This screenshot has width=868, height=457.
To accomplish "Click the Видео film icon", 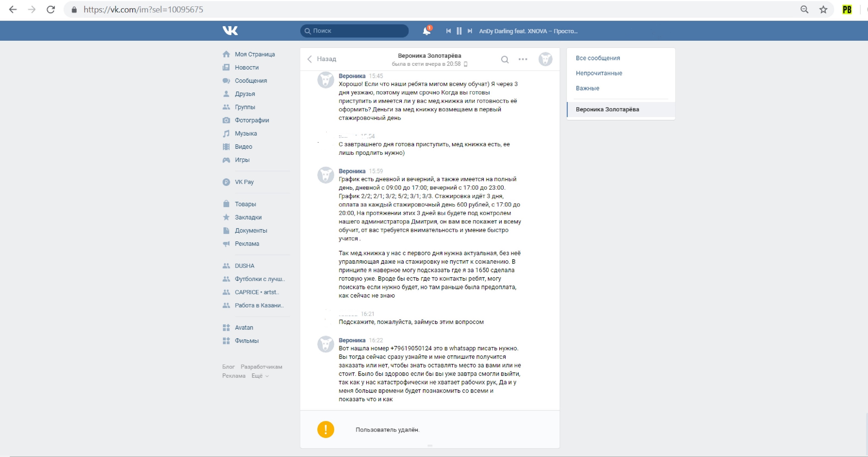I will pyautogui.click(x=226, y=147).
